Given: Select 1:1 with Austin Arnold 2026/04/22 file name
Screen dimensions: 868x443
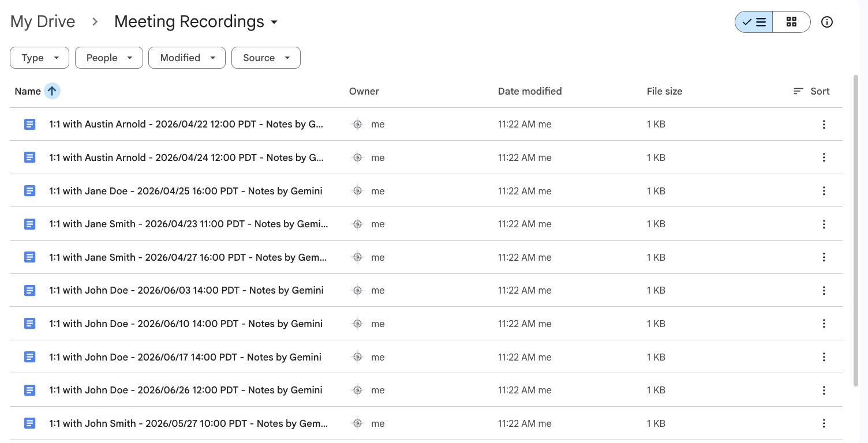Looking at the screenshot, I should pyautogui.click(x=186, y=124).
